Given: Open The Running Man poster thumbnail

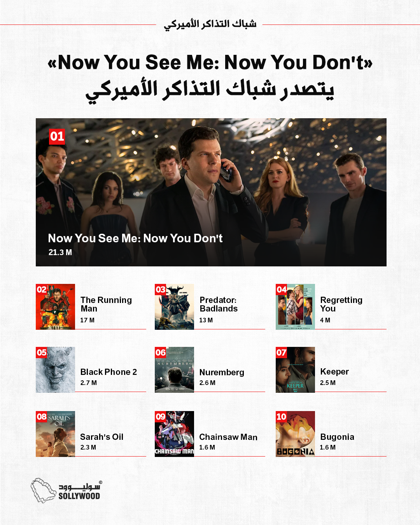Looking at the screenshot, I should [x=55, y=307].
